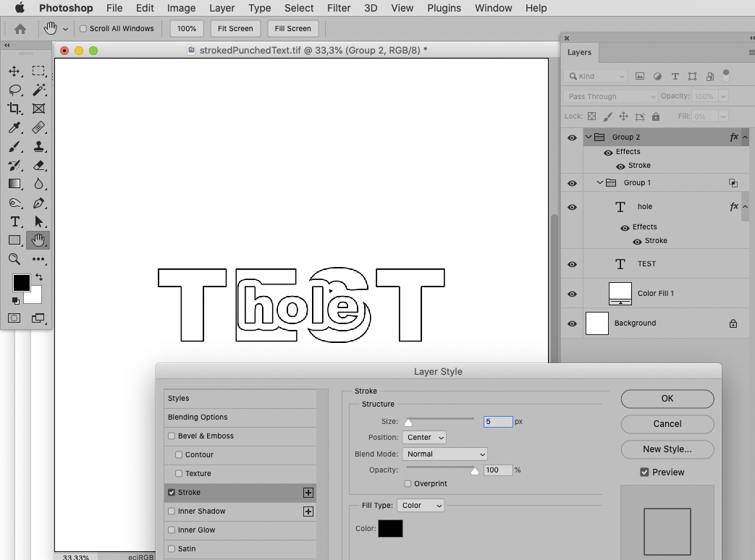Uncheck the Preview option
Screen dimensions: 755x560
pyautogui.click(x=645, y=472)
